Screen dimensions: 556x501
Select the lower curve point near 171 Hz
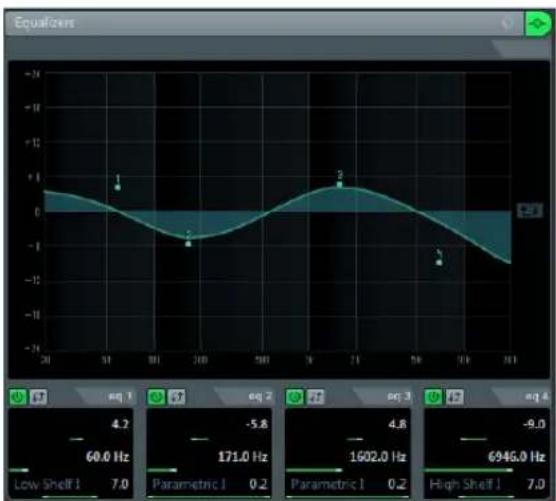point(188,244)
